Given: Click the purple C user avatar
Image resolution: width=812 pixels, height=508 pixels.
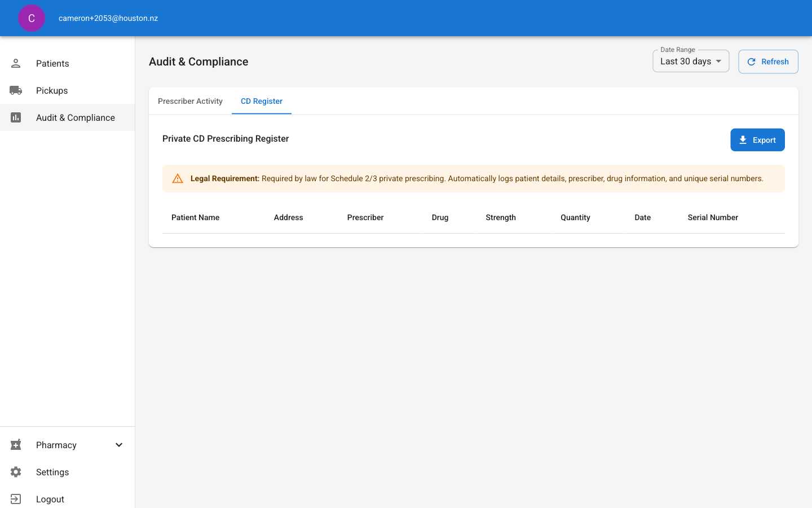Looking at the screenshot, I should pyautogui.click(x=32, y=18).
